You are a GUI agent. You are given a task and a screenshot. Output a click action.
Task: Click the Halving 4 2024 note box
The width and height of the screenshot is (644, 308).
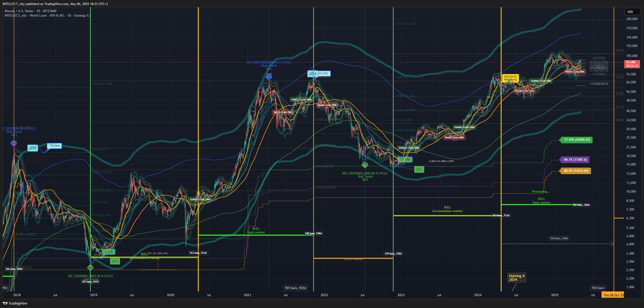click(x=517, y=278)
